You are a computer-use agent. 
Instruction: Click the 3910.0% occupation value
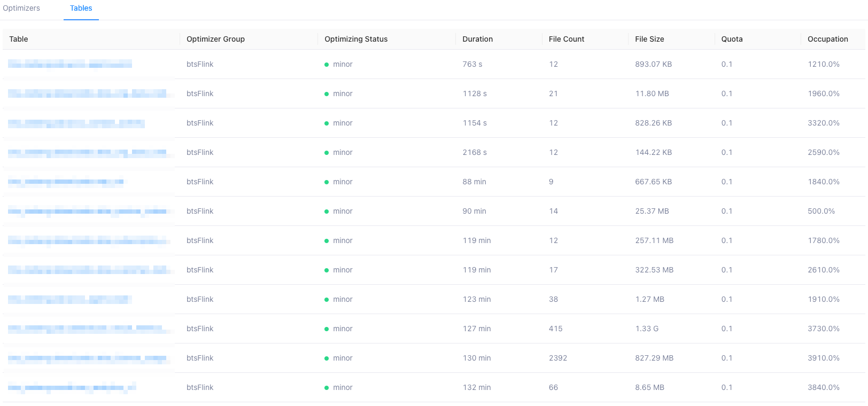[x=824, y=358]
